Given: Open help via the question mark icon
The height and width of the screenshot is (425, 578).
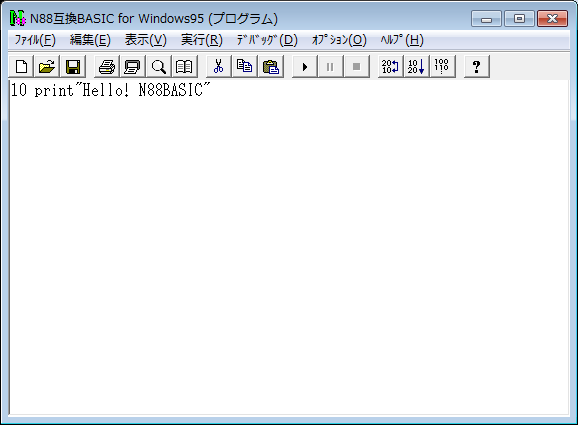Looking at the screenshot, I should 477,67.
